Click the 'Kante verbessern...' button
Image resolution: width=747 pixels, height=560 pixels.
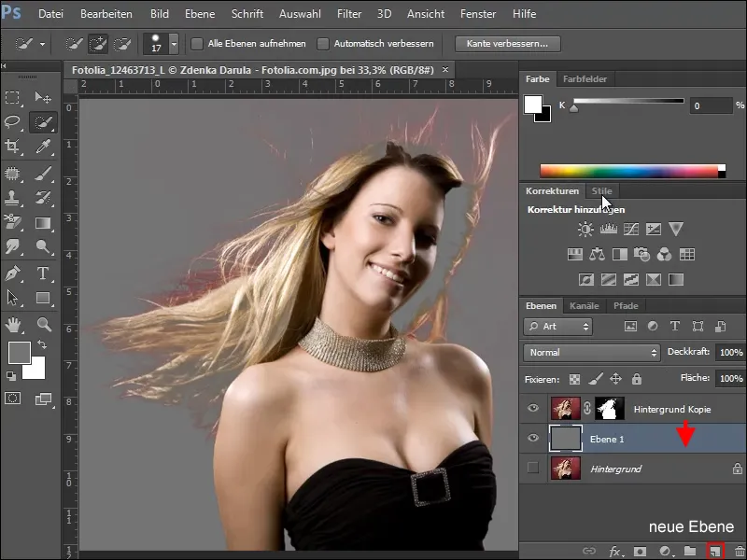(507, 44)
